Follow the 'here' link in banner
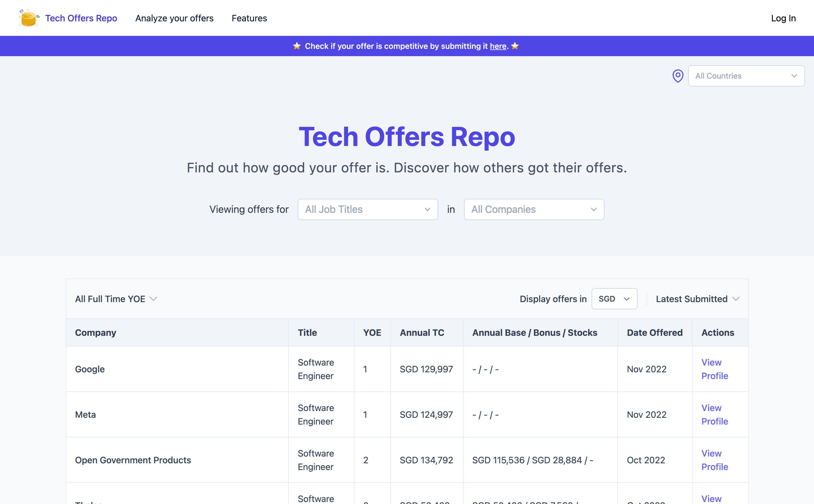 pyautogui.click(x=498, y=46)
